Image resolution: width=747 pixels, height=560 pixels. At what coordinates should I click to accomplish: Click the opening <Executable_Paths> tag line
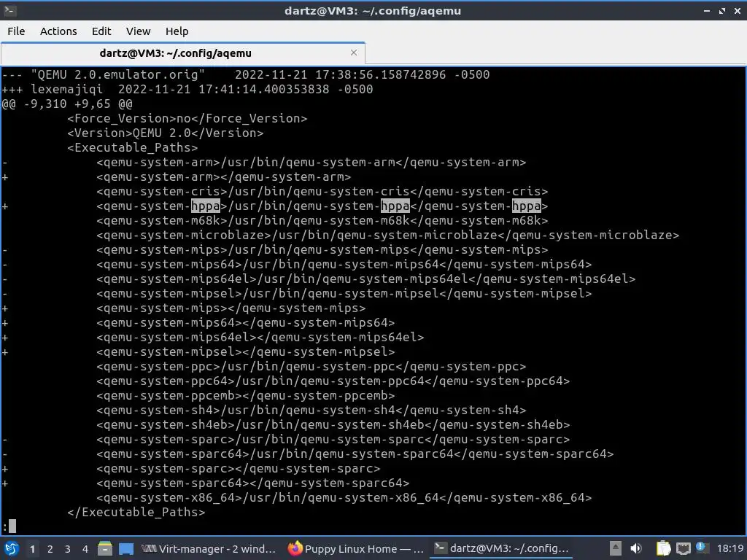click(133, 147)
